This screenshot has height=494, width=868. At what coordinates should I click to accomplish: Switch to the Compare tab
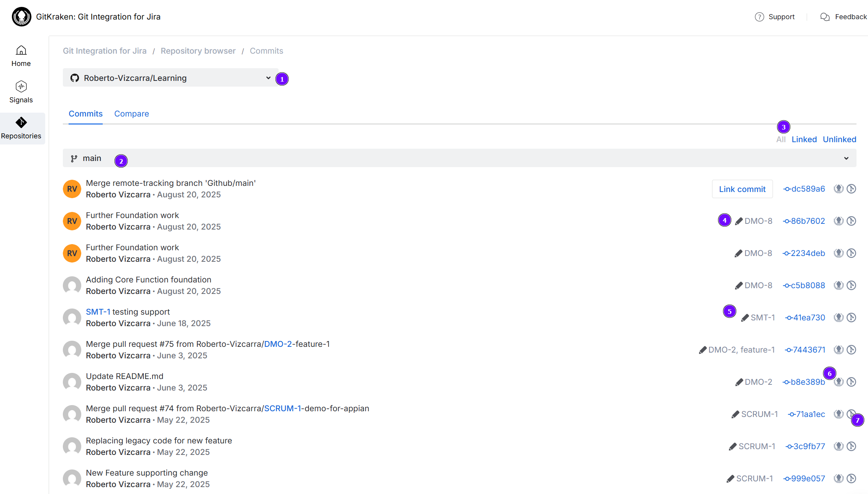coord(131,114)
